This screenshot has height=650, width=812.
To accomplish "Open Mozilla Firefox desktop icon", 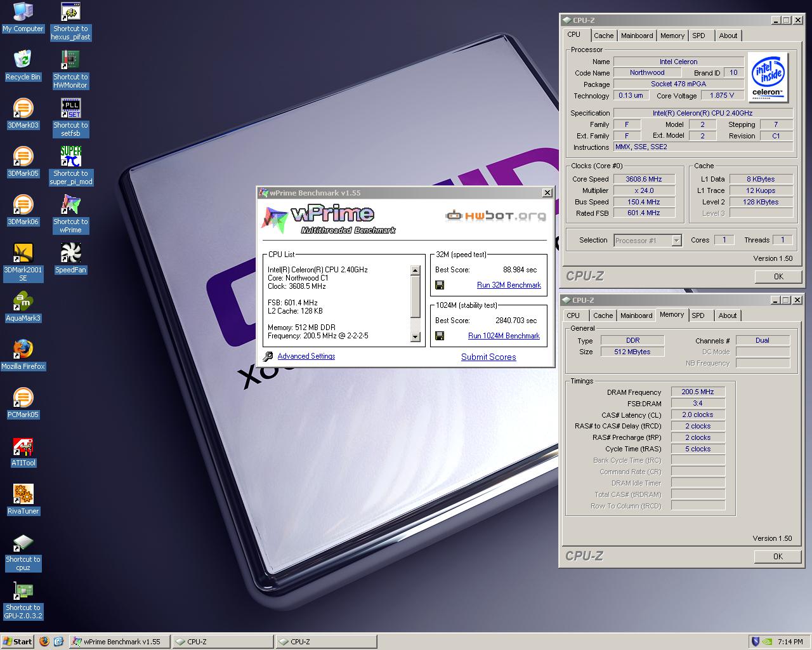I will 23,355.
